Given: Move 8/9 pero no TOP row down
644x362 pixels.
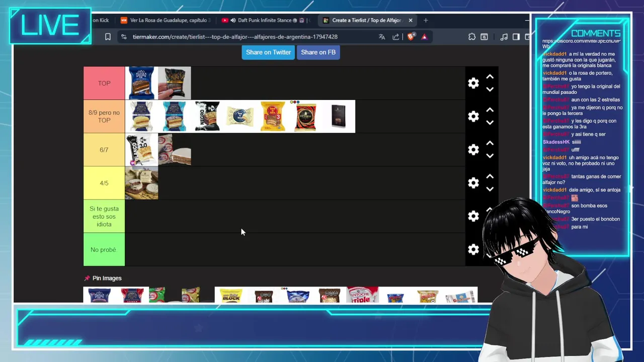Looking at the screenshot, I should 490,123.
